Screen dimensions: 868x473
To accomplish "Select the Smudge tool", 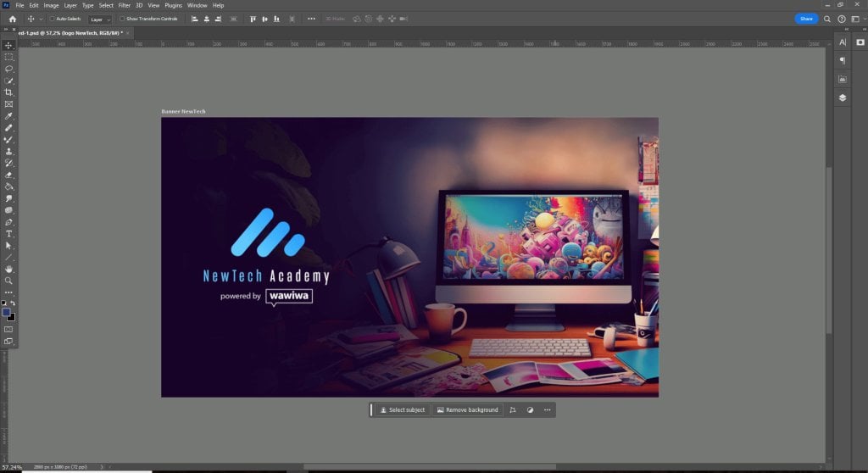I will (8, 198).
